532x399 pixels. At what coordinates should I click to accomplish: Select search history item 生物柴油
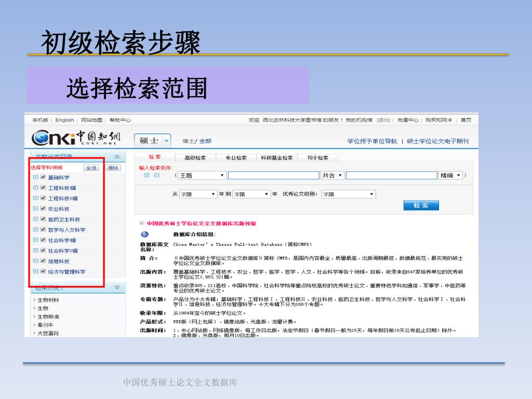[48, 316]
